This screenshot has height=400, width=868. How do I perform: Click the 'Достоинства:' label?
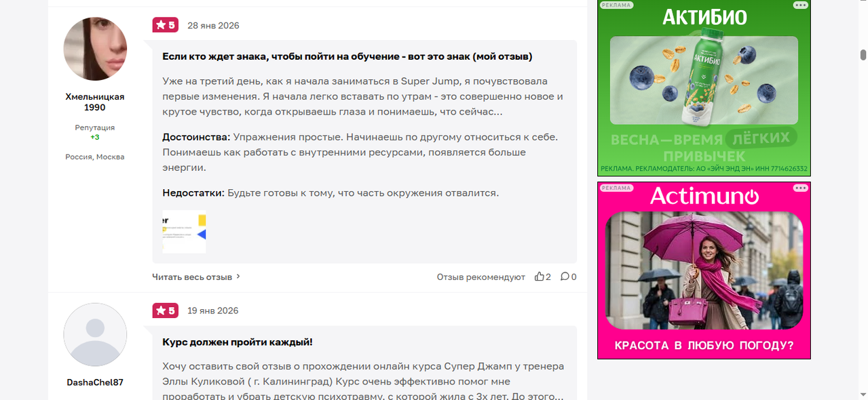196,137
